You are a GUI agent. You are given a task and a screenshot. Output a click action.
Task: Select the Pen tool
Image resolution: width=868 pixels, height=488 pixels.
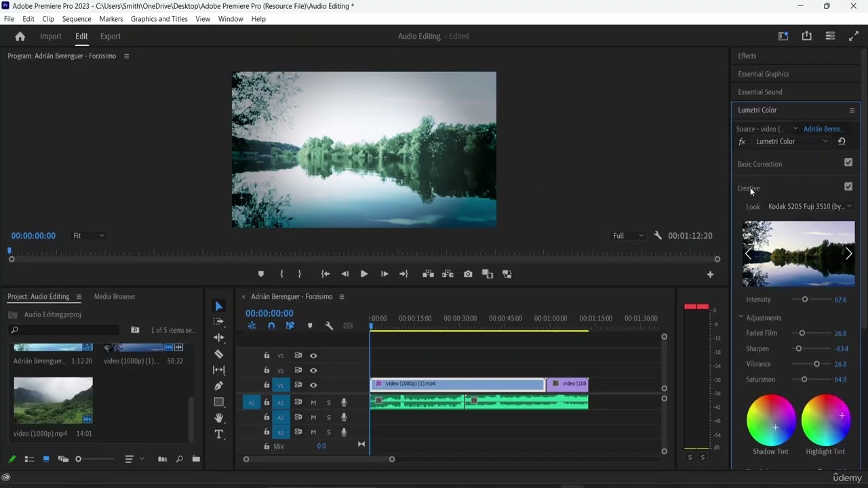(x=218, y=386)
